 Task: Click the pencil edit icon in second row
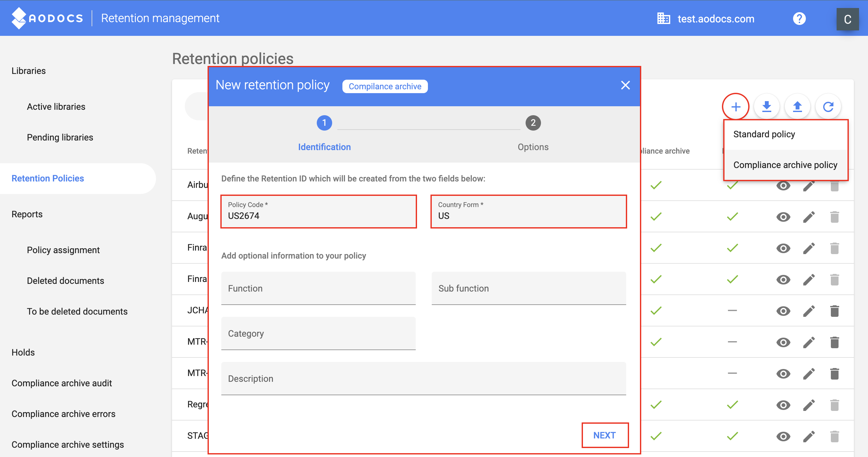pos(809,217)
